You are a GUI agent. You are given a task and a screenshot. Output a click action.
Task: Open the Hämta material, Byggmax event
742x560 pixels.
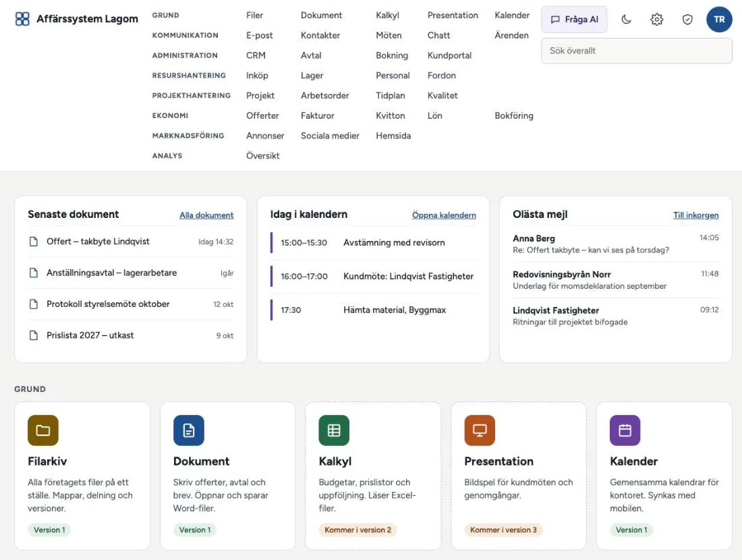click(373, 310)
